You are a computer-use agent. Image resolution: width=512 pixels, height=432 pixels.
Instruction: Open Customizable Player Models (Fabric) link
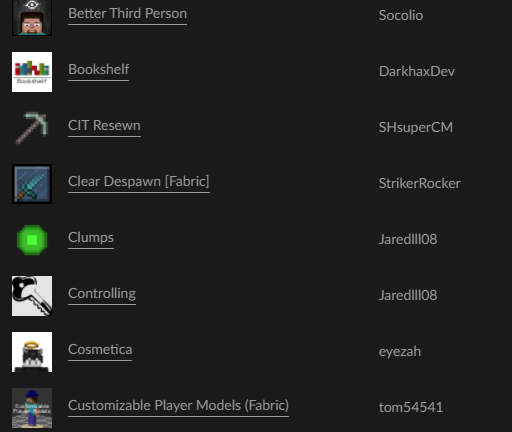point(178,406)
